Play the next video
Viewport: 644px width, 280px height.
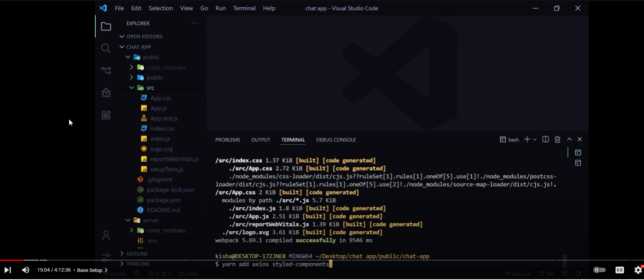pos(7,270)
